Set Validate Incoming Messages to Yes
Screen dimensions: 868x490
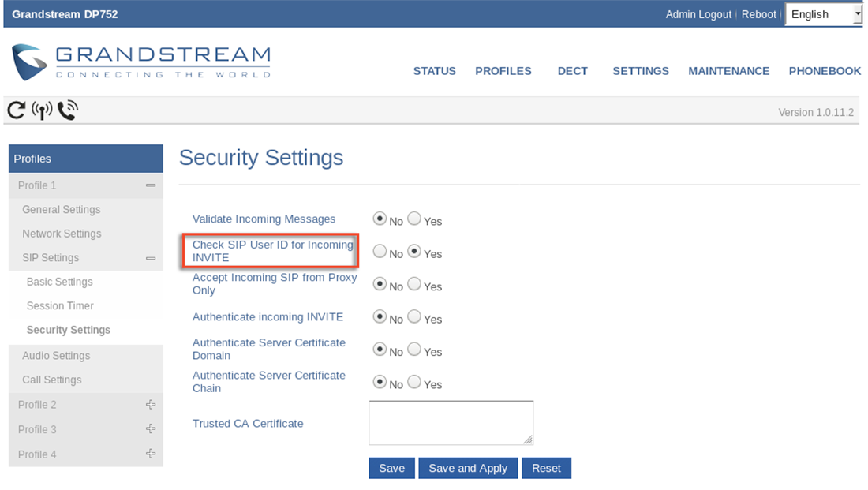(414, 219)
